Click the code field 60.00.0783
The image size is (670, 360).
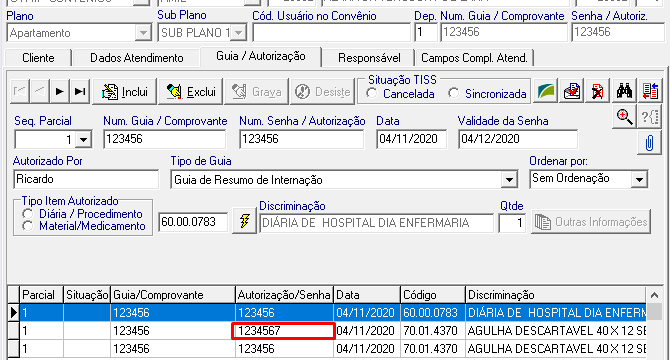point(193,222)
